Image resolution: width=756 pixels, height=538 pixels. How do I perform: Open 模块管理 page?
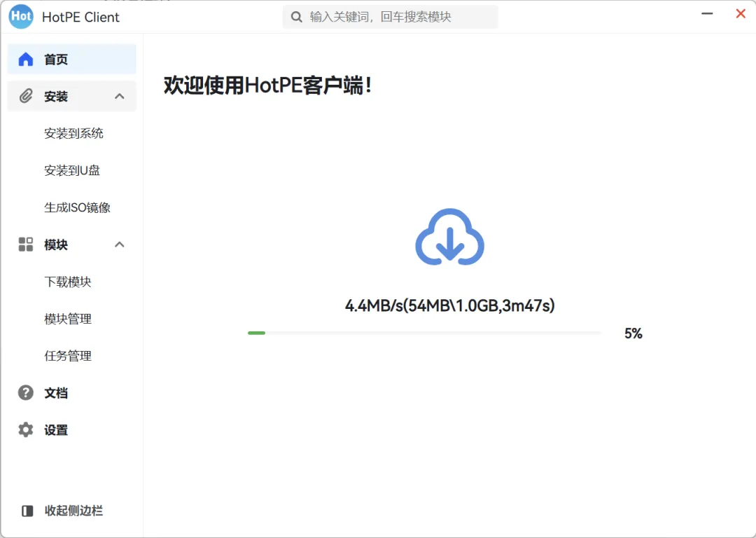68,319
